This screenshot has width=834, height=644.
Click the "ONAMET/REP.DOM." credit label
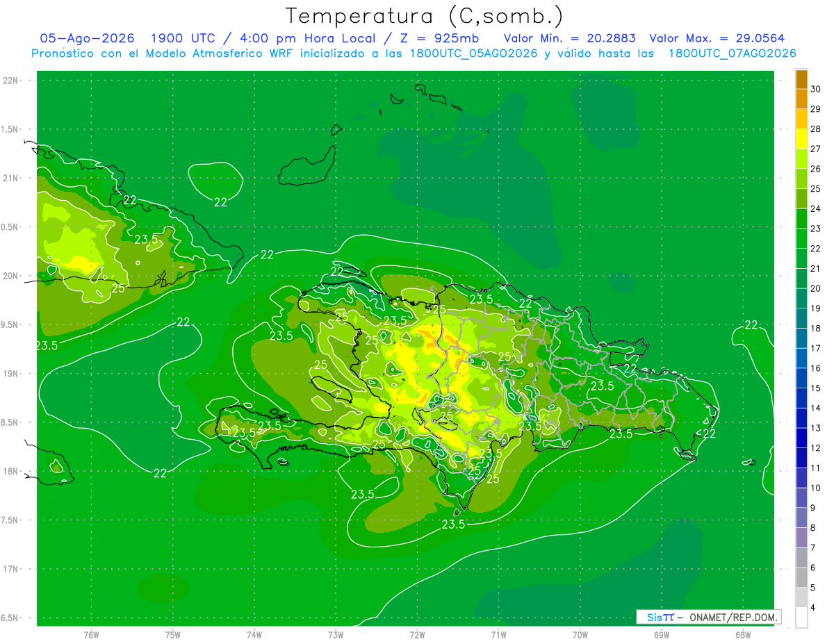(733, 617)
